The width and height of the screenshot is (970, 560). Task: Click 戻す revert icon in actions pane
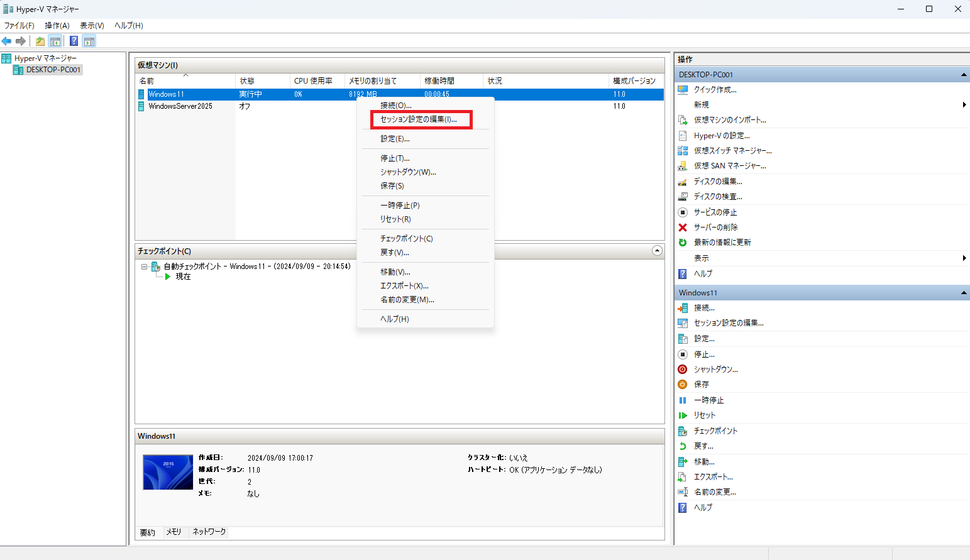click(x=683, y=446)
